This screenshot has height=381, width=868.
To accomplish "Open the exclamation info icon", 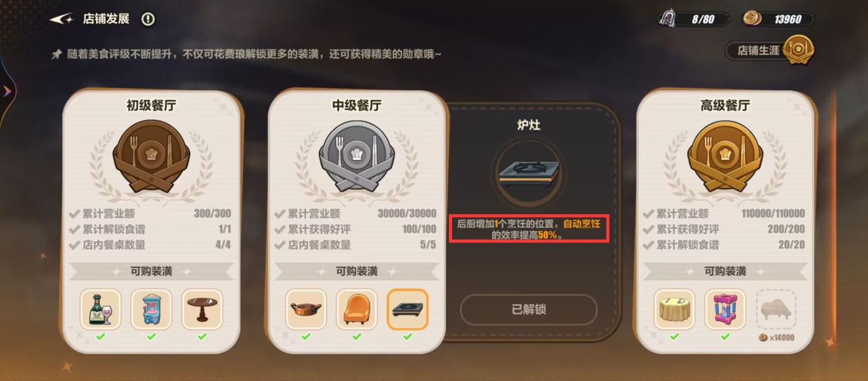I will [x=148, y=20].
